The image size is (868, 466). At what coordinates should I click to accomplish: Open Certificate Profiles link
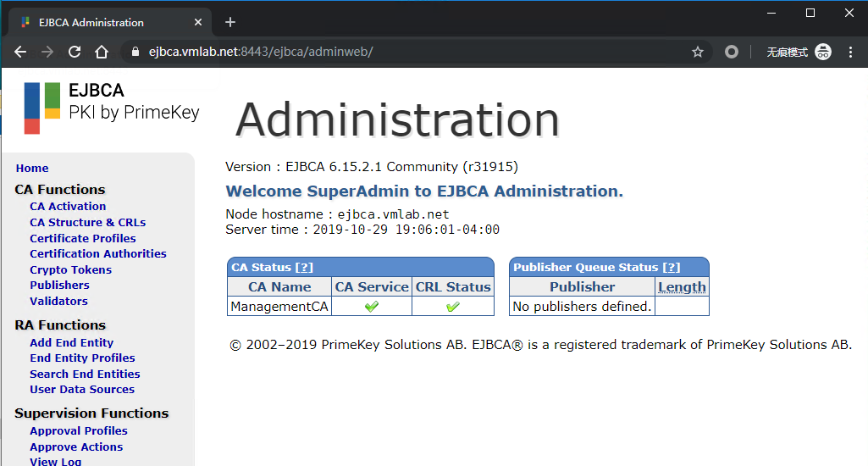tap(82, 238)
